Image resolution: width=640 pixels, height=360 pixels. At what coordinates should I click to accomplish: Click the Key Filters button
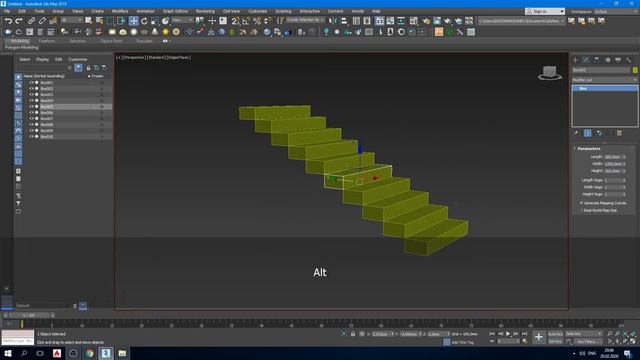[588, 342]
